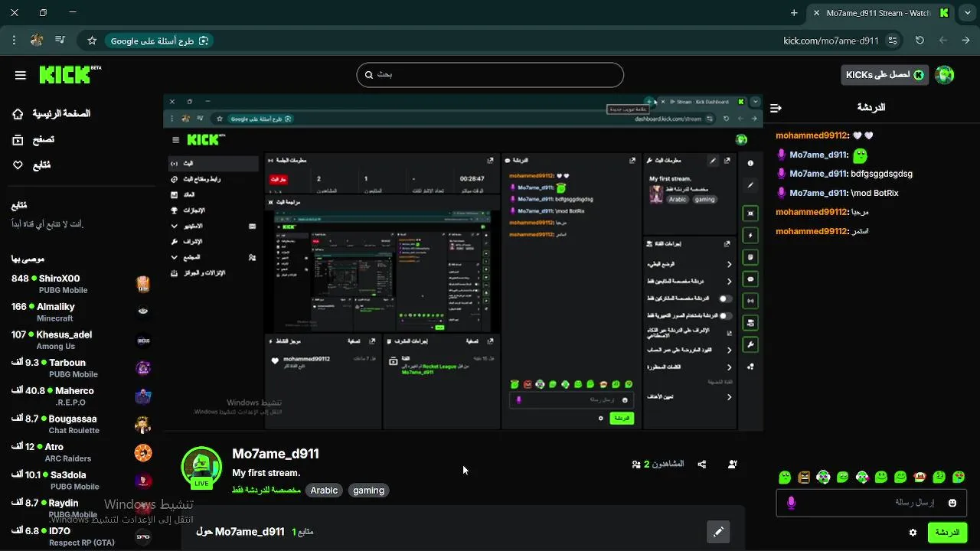Open Maherco R.E.P.O channel
Image resolution: width=980 pixels, height=551 pixels.
[80, 396]
